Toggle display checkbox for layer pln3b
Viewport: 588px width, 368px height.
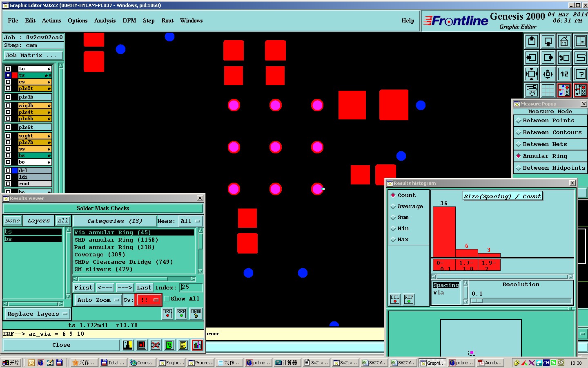(8, 97)
